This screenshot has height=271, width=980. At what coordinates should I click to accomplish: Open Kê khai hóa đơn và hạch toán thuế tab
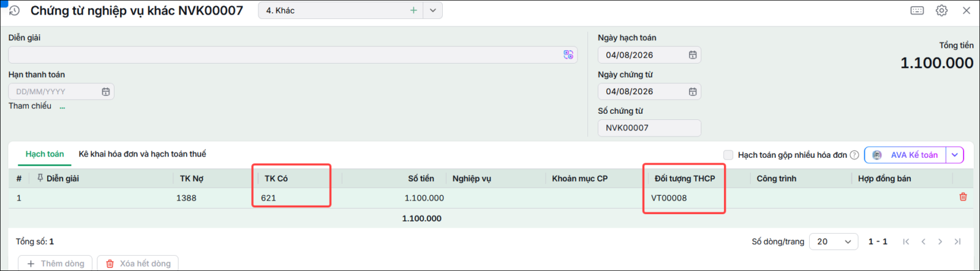click(x=142, y=154)
